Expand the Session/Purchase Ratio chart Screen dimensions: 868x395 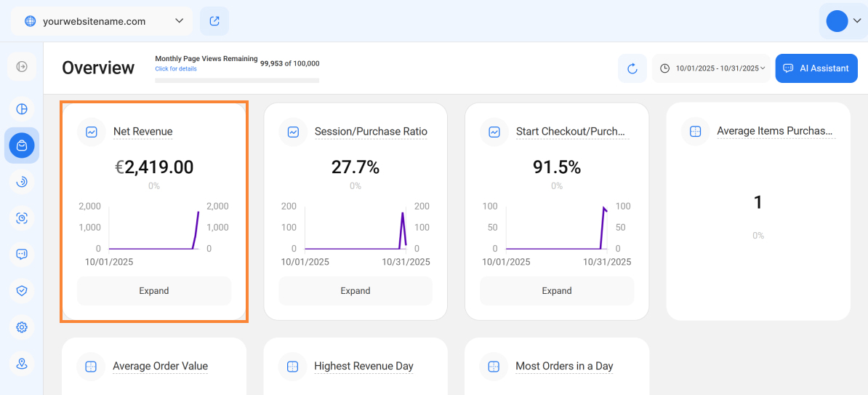click(355, 291)
